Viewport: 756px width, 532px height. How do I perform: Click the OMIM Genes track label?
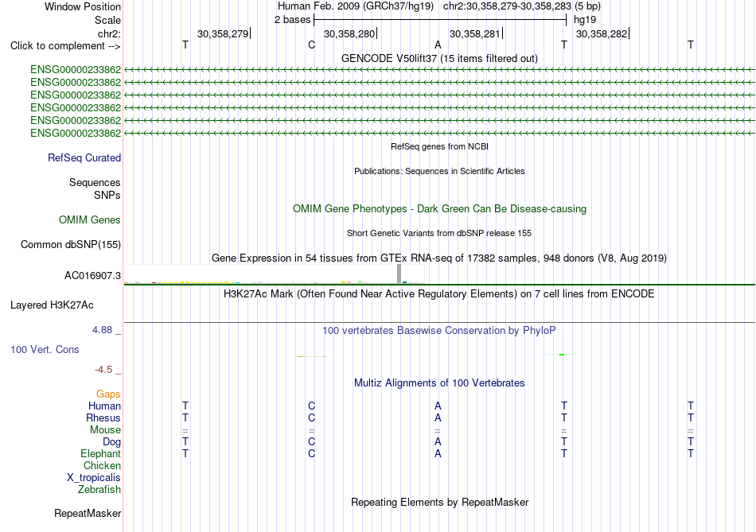pos(90,219)
